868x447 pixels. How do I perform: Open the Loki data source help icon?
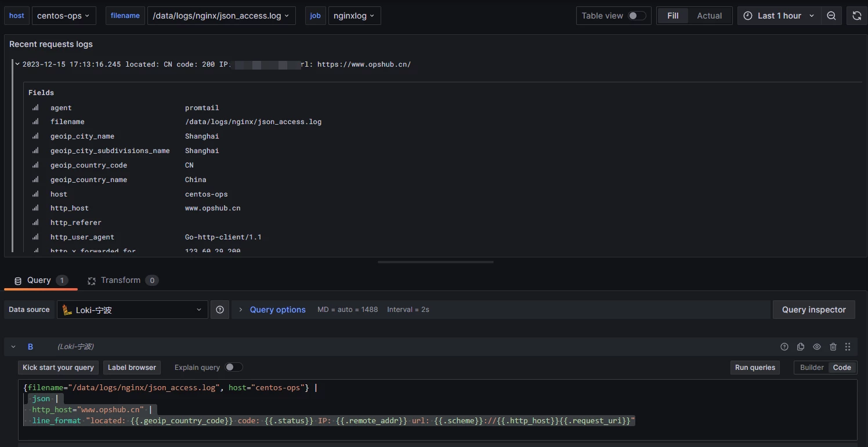219,309
